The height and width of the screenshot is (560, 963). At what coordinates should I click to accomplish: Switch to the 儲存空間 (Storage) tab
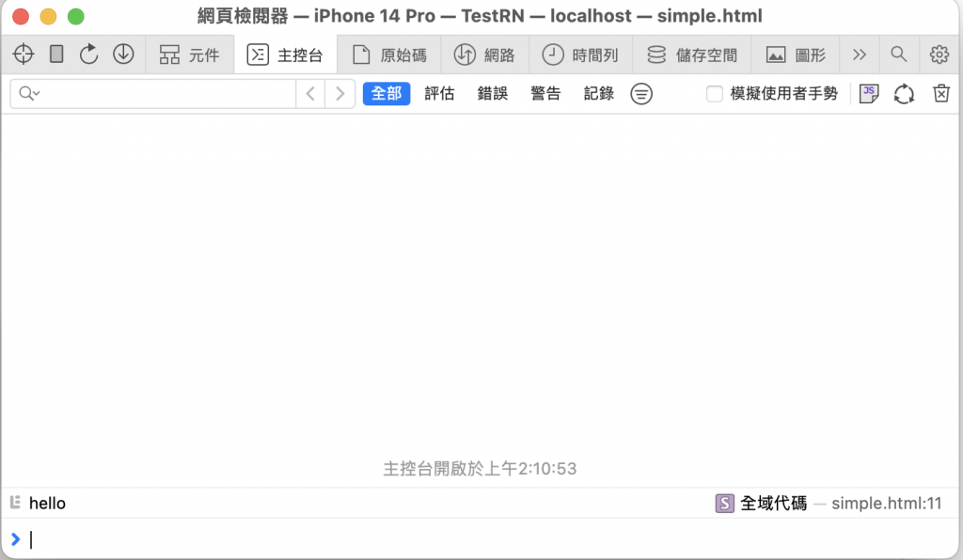pyautogui.click(x=692, y=55)
